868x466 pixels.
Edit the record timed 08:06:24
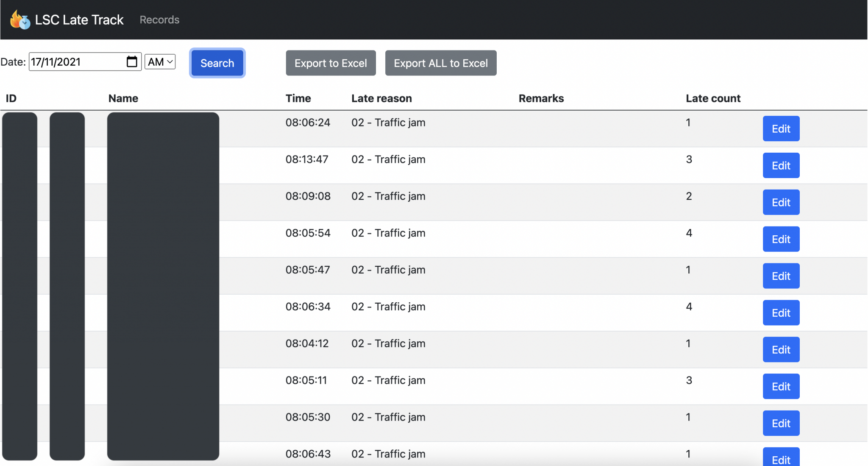click(x=780, y=128)
